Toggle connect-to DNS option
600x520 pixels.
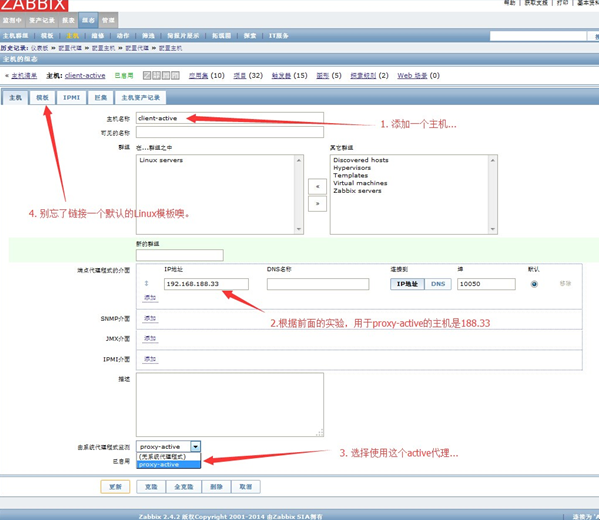pos(438,284)
